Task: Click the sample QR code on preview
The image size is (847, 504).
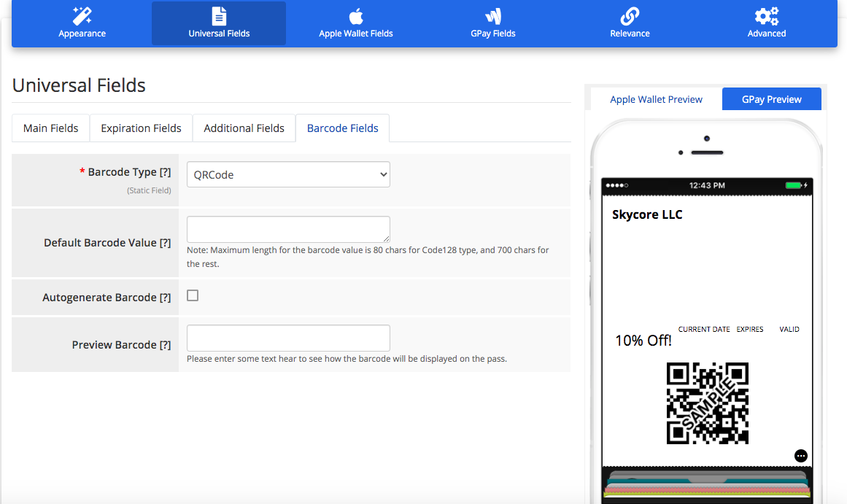Action: 708,403
